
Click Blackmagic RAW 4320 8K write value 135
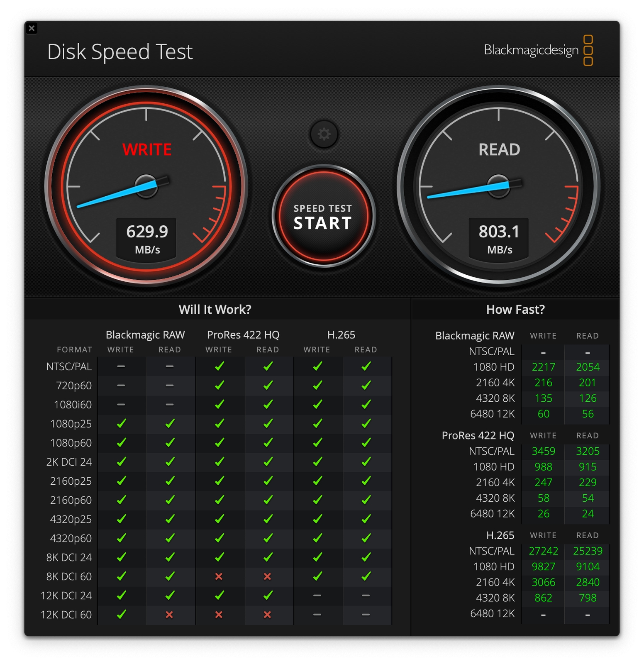tap(544, 398)
